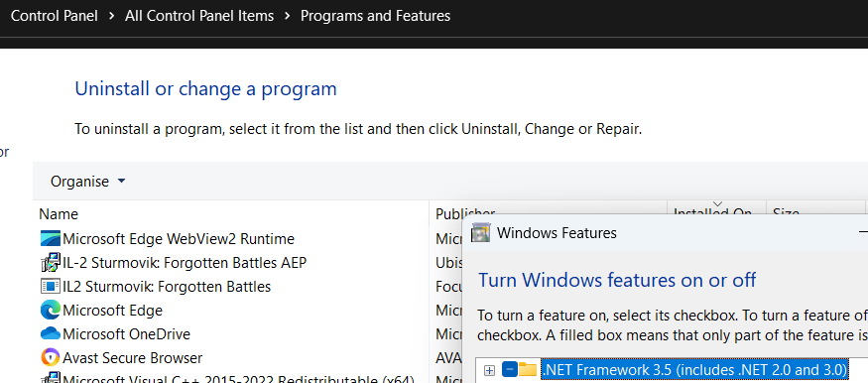Click Programs and Features breadcrumb
Viewport: 868px width, 383px height.
[x=375, y=16]
